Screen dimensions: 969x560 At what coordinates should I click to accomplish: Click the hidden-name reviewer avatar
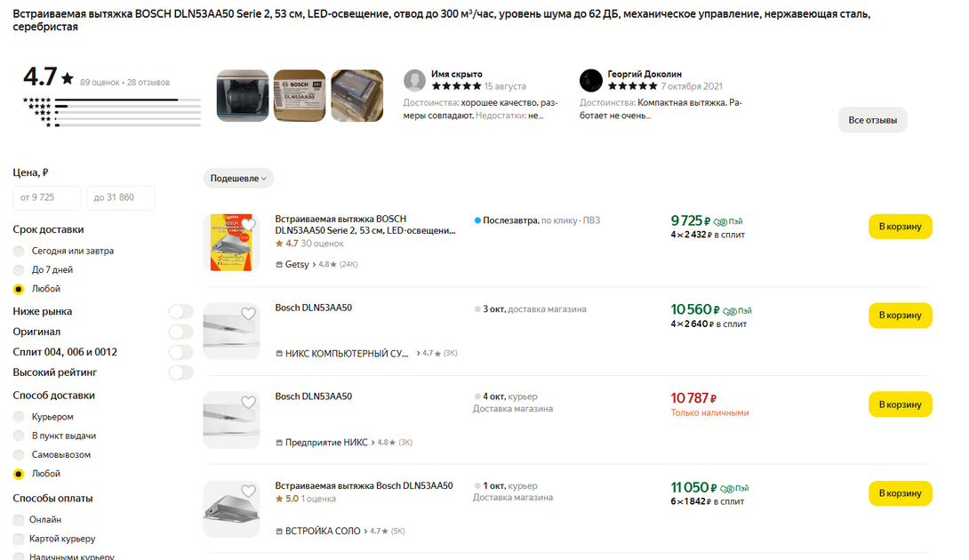[414, 81]
